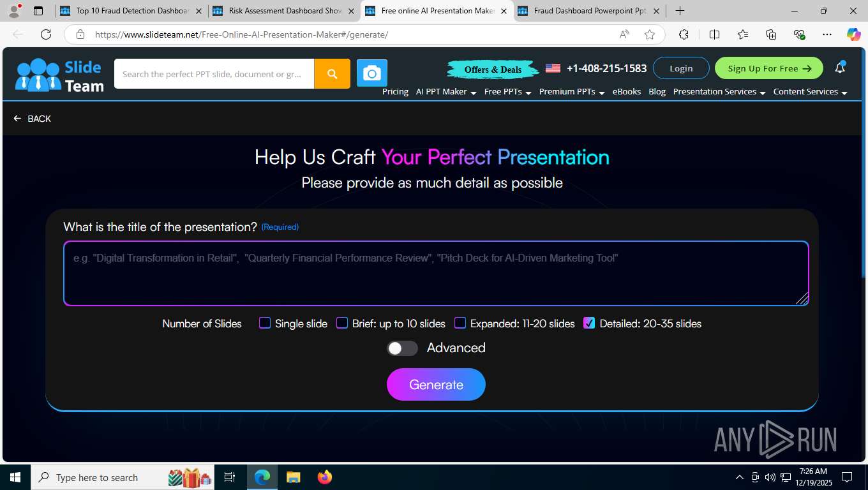Toggle the split screen icon
The height and width of the screenshot is (490, 868).
pos(714,34)
